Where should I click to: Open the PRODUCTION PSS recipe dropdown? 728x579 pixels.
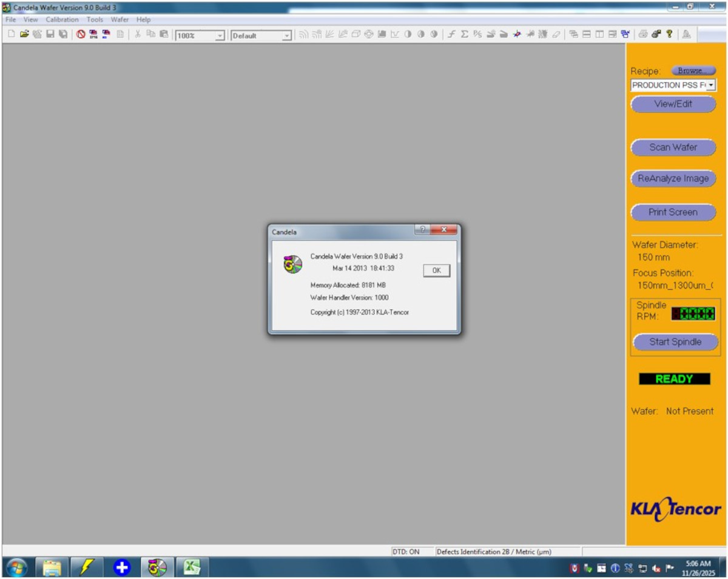(710, 85)
